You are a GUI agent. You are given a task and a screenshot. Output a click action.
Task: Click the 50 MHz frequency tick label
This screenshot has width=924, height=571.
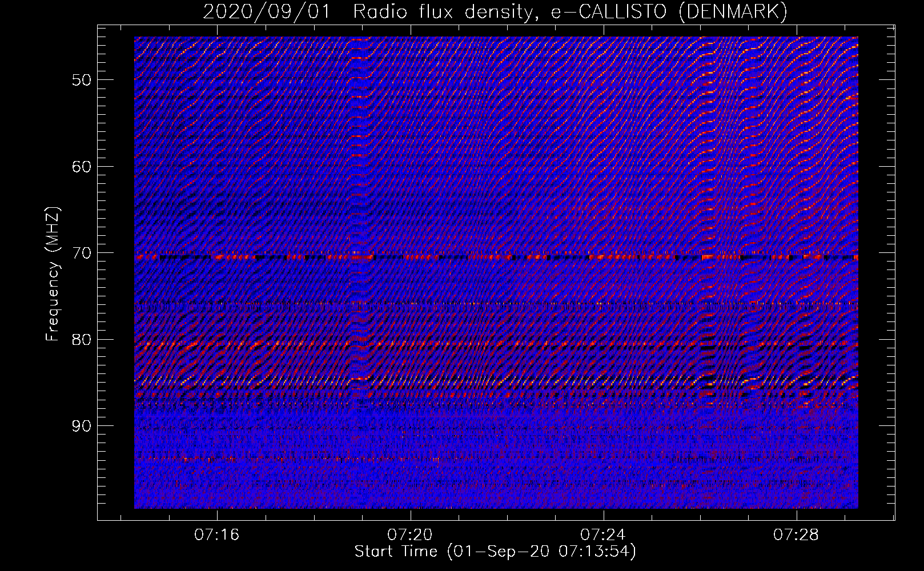pyautogui.click(x=82, y=80)
